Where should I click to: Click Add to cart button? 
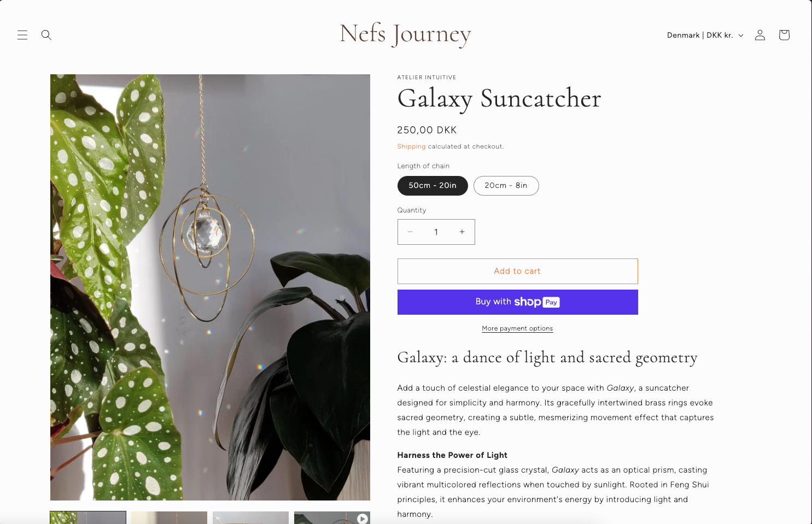click(x=518, y=271)
